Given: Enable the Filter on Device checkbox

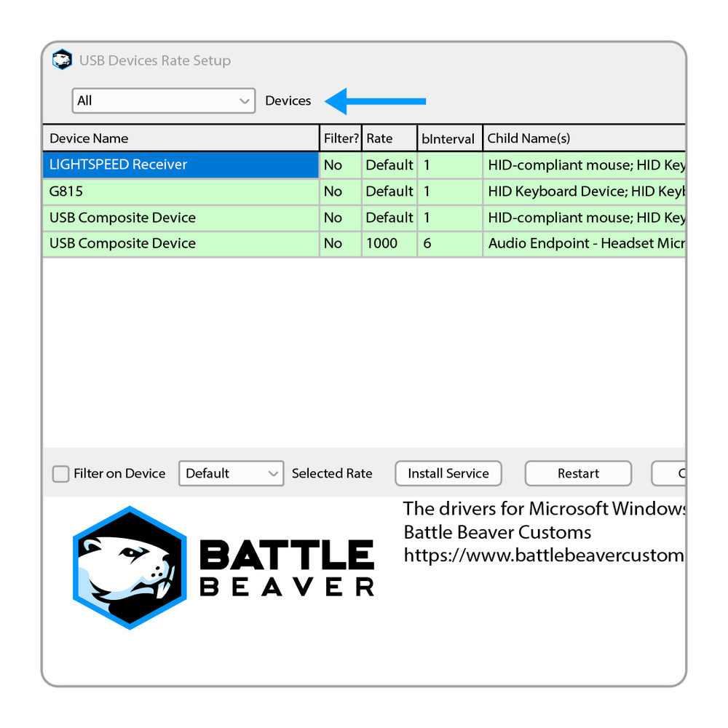Looking at the screenshot, I should (61, 474).
